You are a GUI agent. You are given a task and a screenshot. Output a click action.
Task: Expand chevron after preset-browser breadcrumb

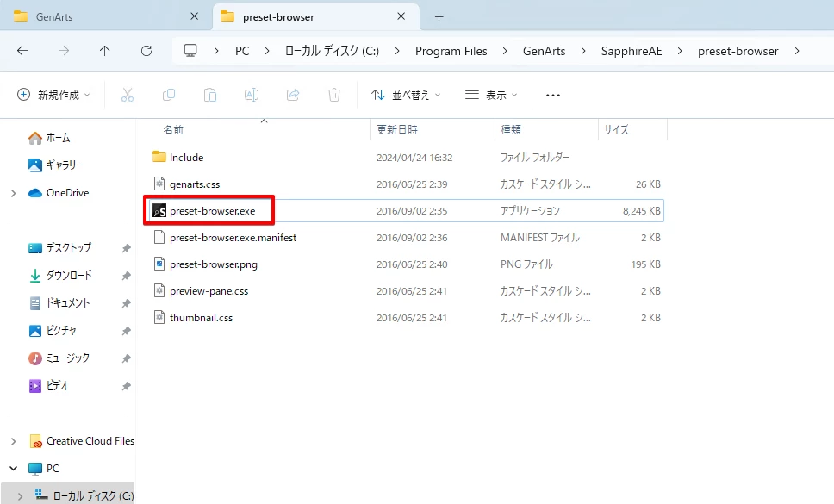click(x=797, y=51)
